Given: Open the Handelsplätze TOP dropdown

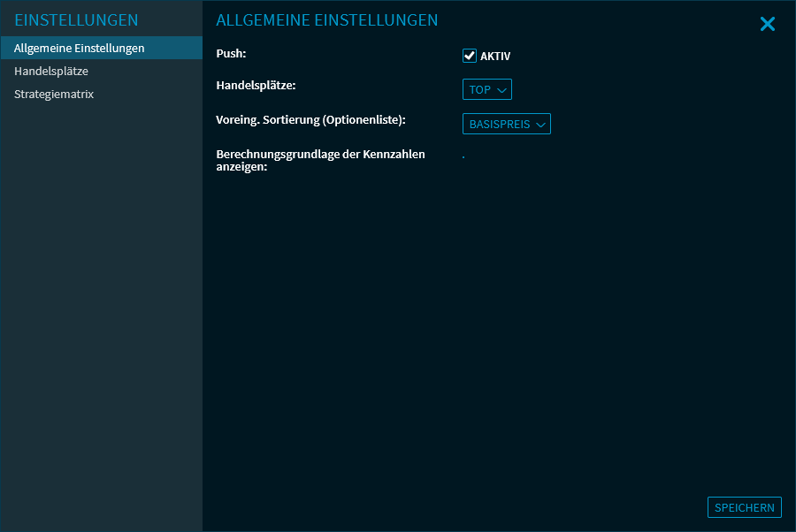Looking at the screenshot, I should point(486,90).
